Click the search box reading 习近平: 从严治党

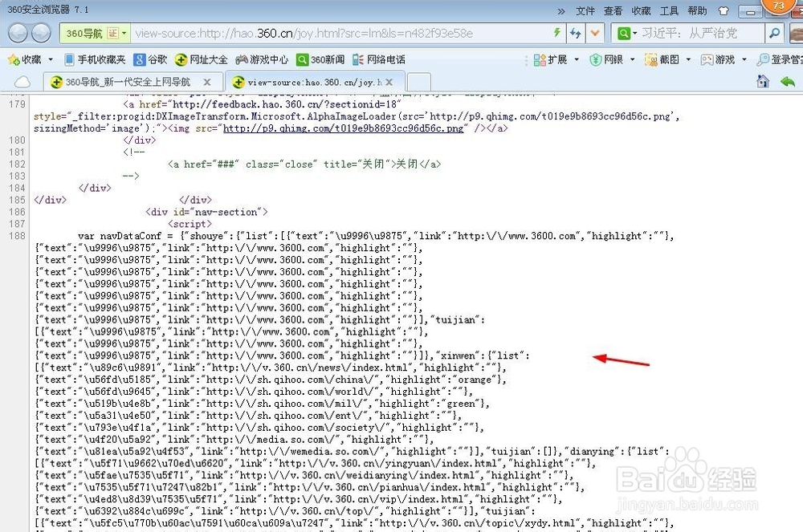point(701,34)
